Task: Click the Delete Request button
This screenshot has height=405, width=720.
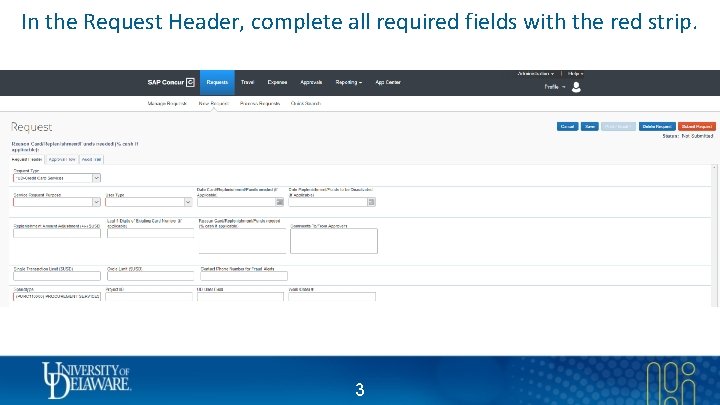Action: (x=657, y=126)
